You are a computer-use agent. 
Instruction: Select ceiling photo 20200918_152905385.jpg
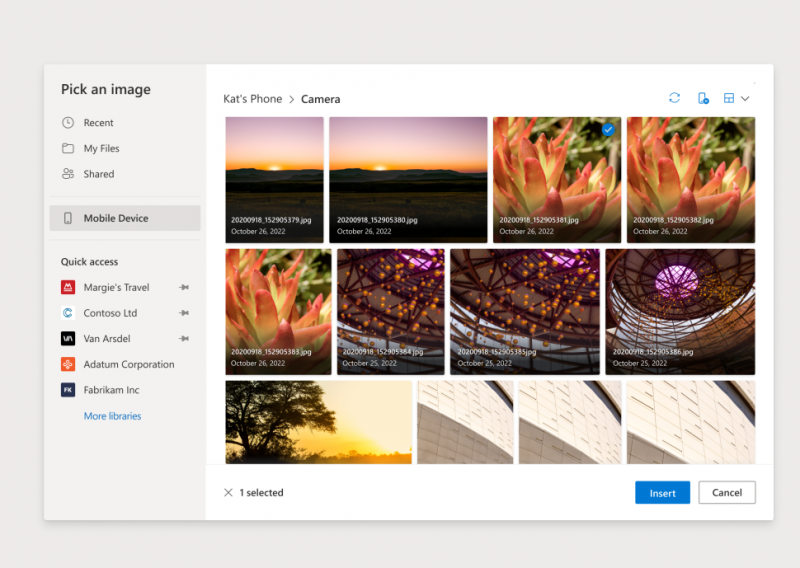[x=525, y=312]
